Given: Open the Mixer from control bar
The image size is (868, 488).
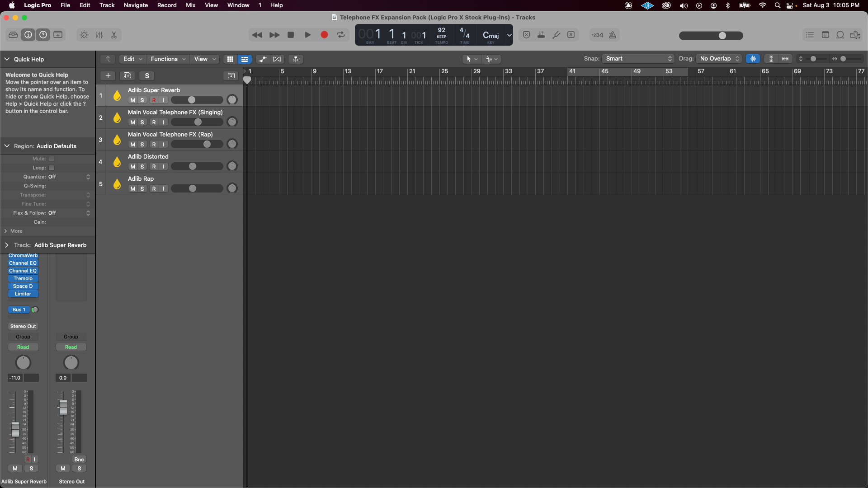Looking at the screenshot, I should pyautogui.click(x=99, y=35).
